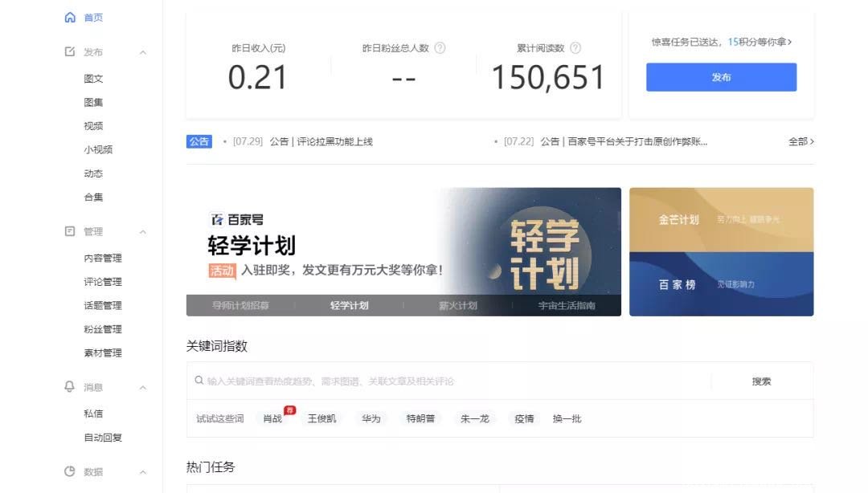Select the 王俊凯 keyword suggestion
868x493 pixels.
coord(321,419)
